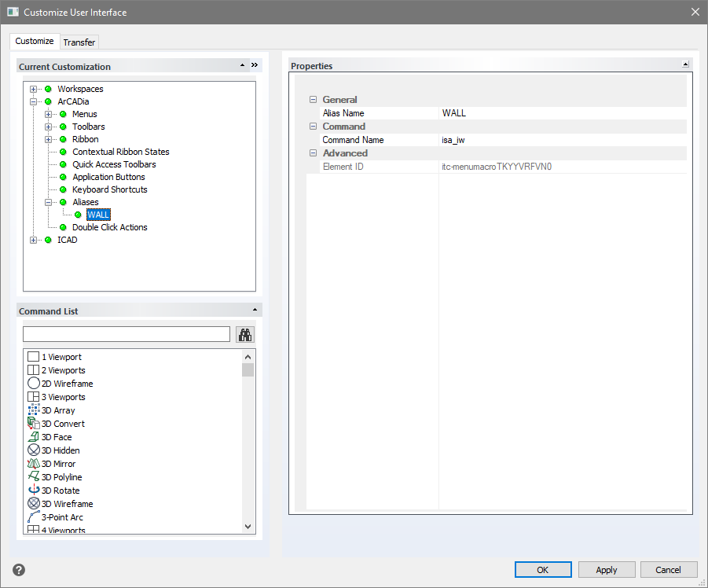The width and height of the screenshot is (708, 588).
Task: Collapse the General properties section
Action: pyautogui.click(x=313, y=99)
